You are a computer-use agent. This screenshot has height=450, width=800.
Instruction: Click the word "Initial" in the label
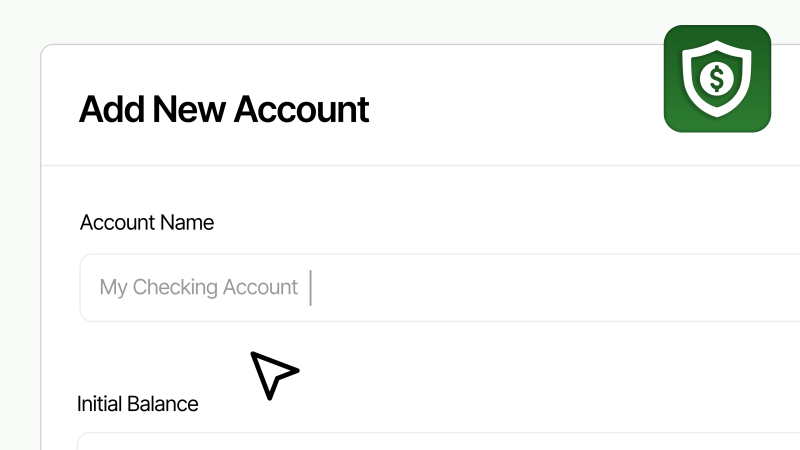click(100, 404)
